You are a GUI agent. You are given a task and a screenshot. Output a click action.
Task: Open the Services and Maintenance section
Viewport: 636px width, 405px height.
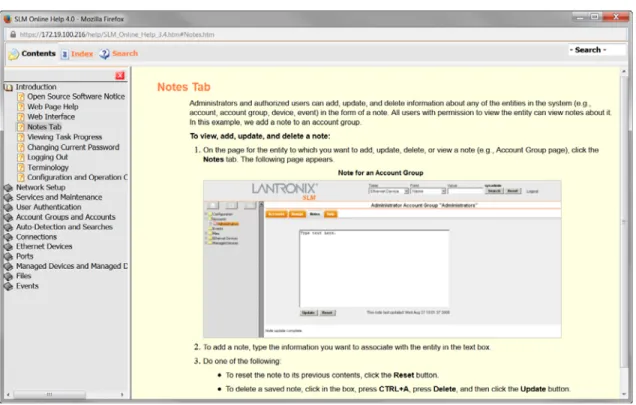coord(59,197)
